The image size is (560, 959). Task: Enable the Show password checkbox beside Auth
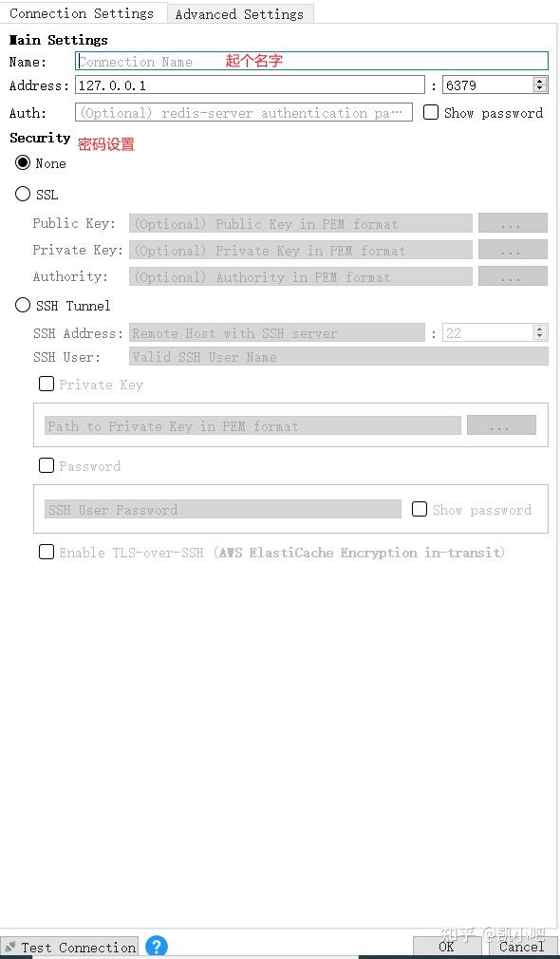(431, 112)
